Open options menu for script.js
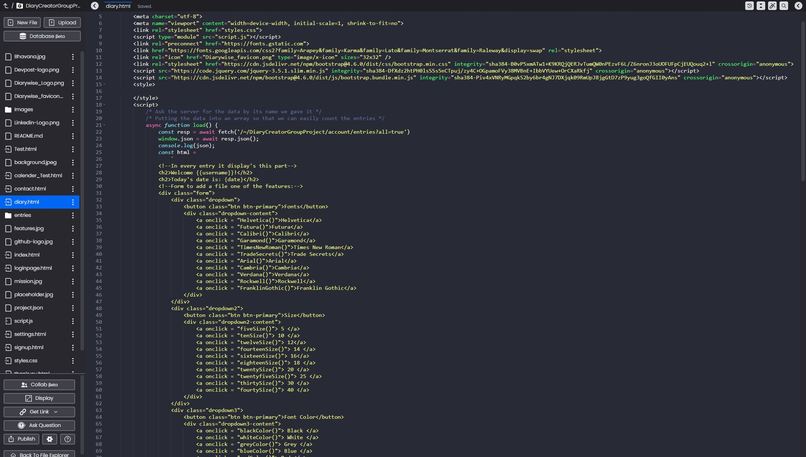 tap(73, 321)
